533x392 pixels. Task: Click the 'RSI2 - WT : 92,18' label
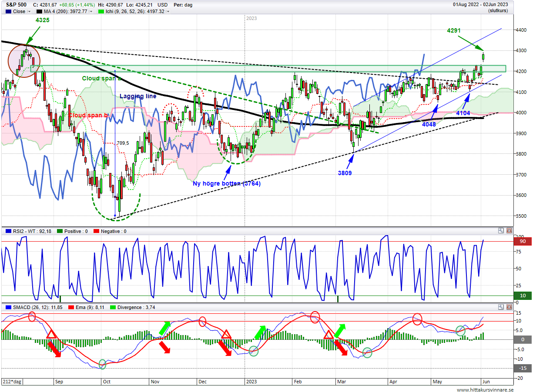coord(32,231)
